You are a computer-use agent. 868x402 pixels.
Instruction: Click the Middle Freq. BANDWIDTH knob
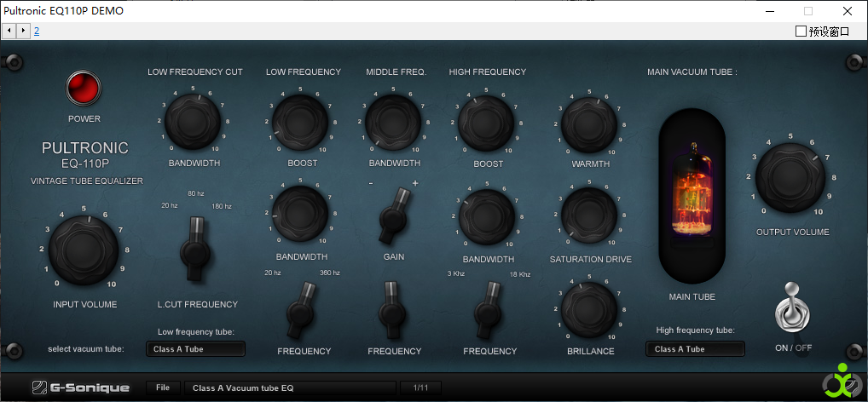coord(393,121)
